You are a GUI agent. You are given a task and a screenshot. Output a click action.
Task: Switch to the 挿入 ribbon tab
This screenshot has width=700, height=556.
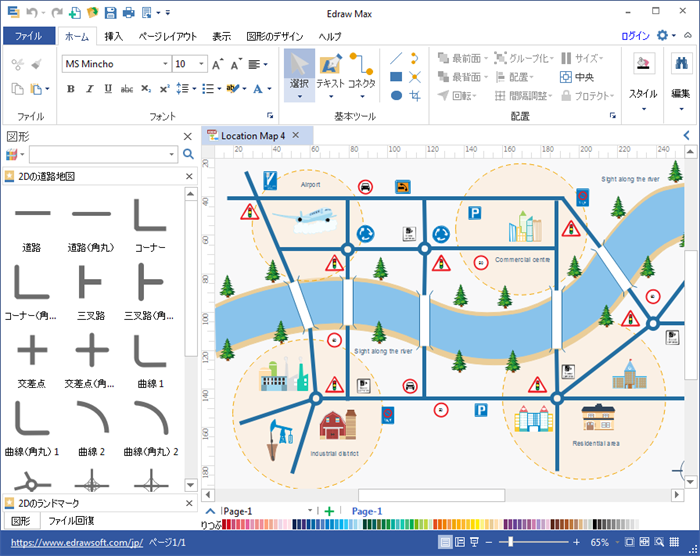(113, 37)
